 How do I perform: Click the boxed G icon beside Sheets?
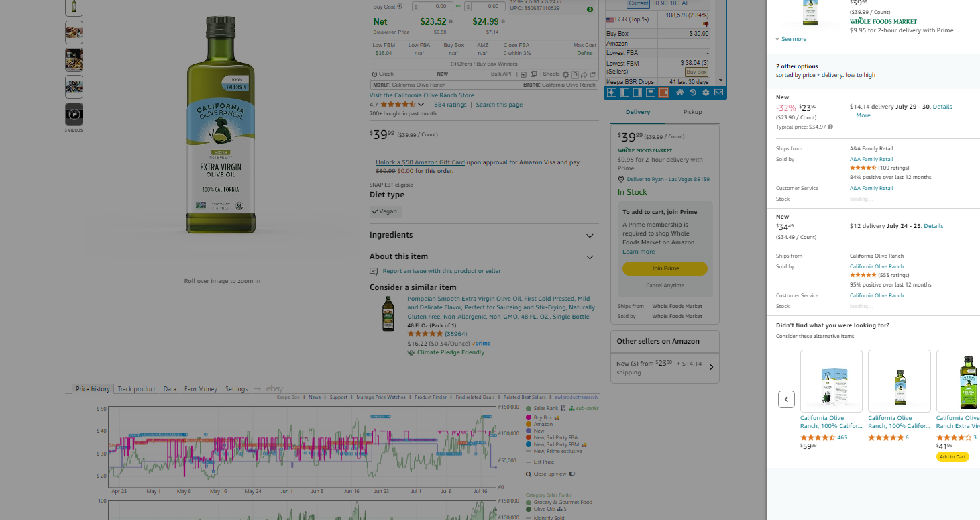(575, 74)
